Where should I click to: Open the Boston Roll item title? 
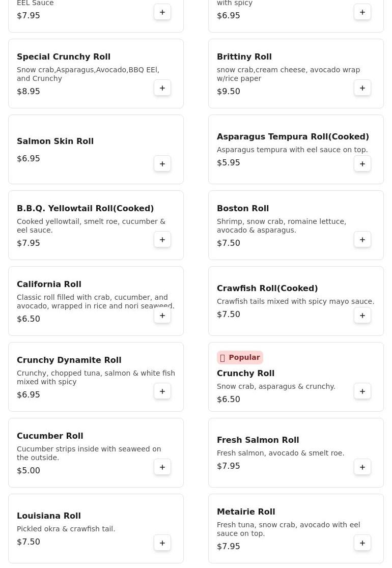[243, 208]
